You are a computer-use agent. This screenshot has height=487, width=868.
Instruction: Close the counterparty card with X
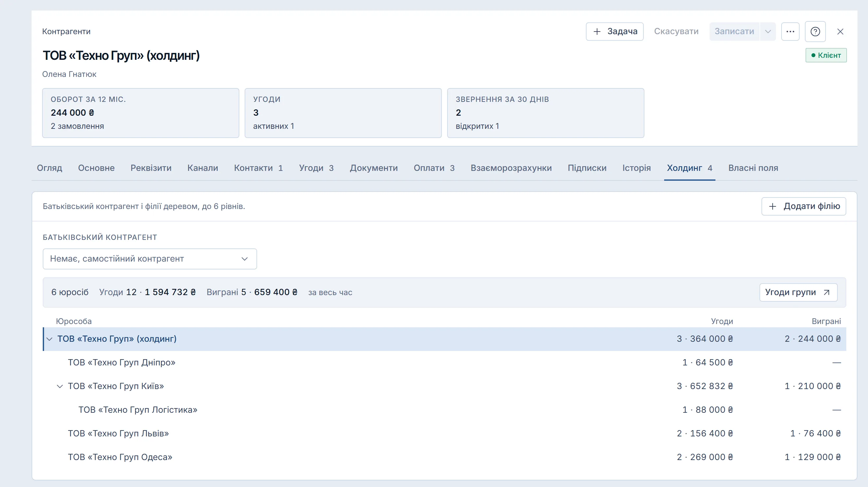(840, 32)
